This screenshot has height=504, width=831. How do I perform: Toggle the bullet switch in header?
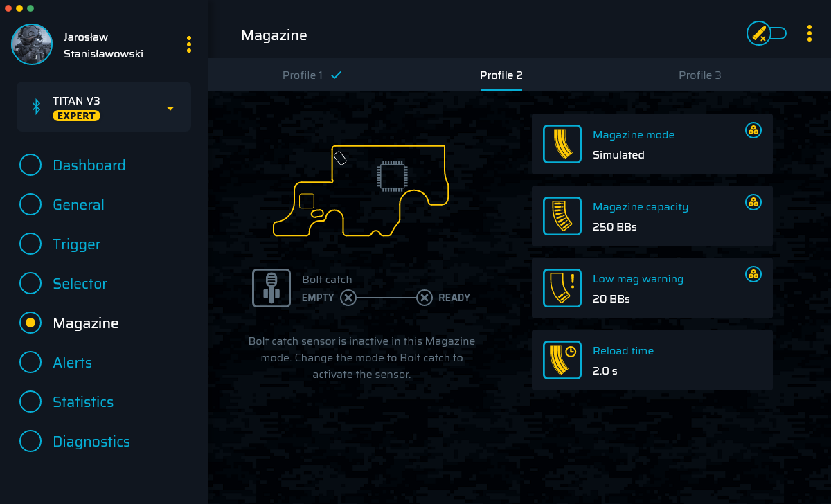pos(767,33)
